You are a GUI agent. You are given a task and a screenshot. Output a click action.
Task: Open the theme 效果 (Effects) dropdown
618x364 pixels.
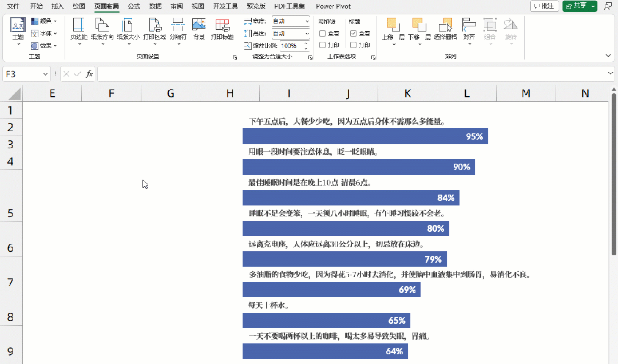(43, 46)
